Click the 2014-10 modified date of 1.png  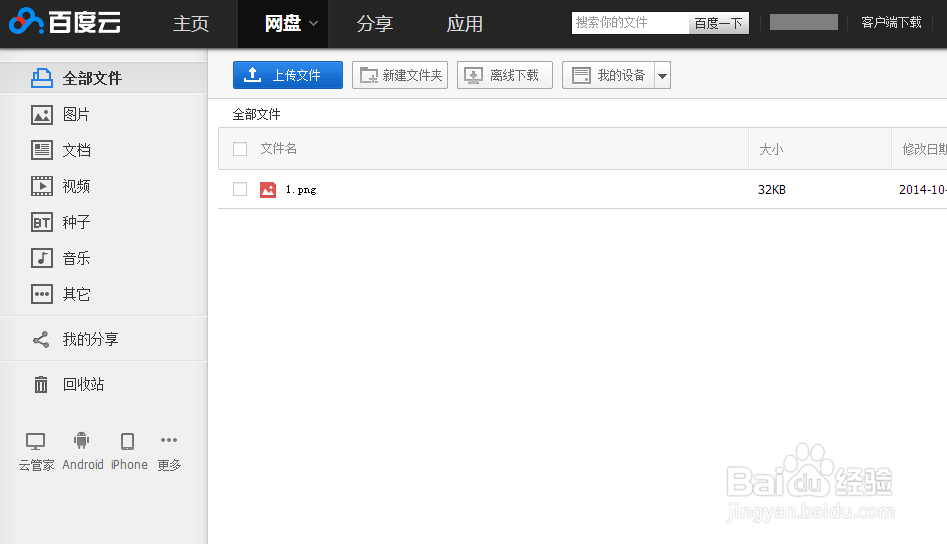click(922, 190)
